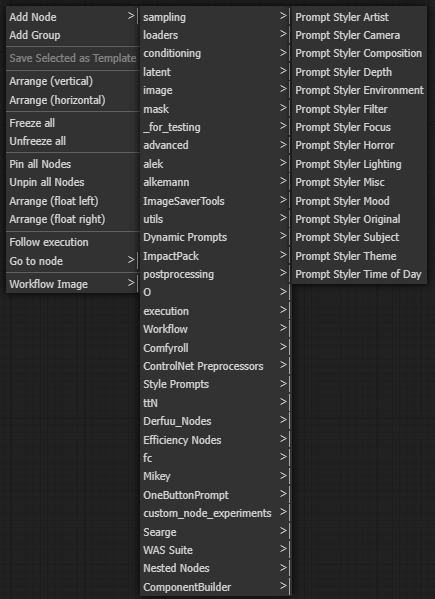Add the Prompt Styler Misc node
Viewport: 435px width, 599px height.
[359, 182]
